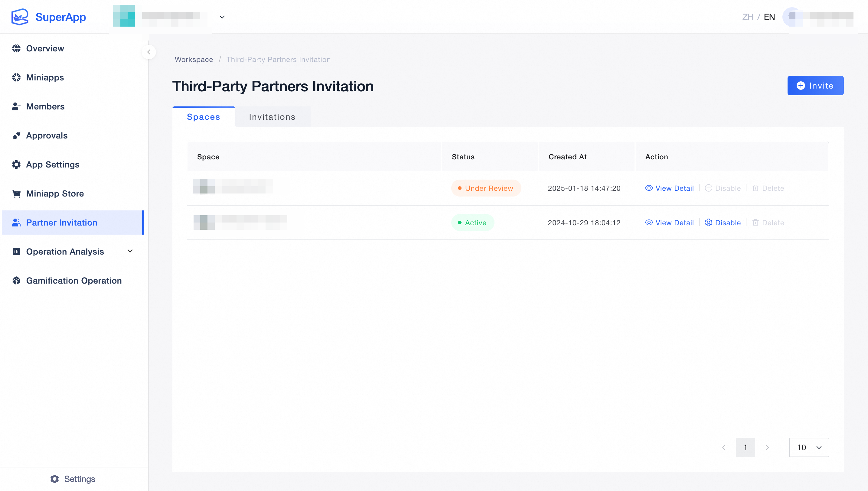
Task: Switch to the Invitations tab
Action: [272, 117]
